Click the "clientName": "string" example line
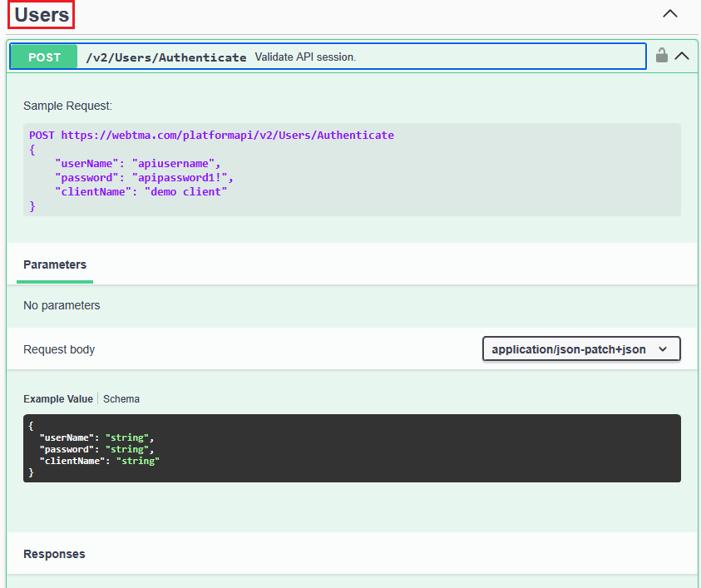 coord(99,461)
